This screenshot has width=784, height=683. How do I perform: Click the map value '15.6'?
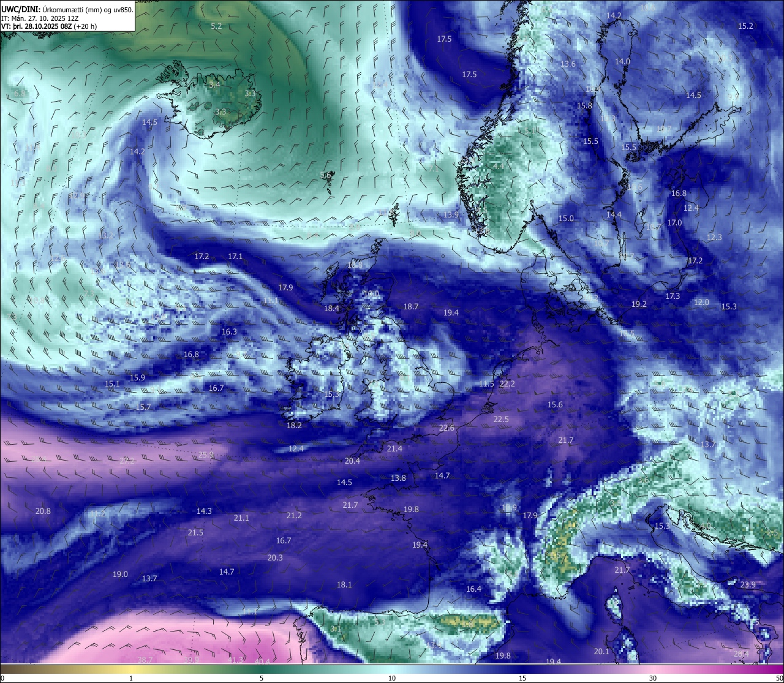(555, 405)
